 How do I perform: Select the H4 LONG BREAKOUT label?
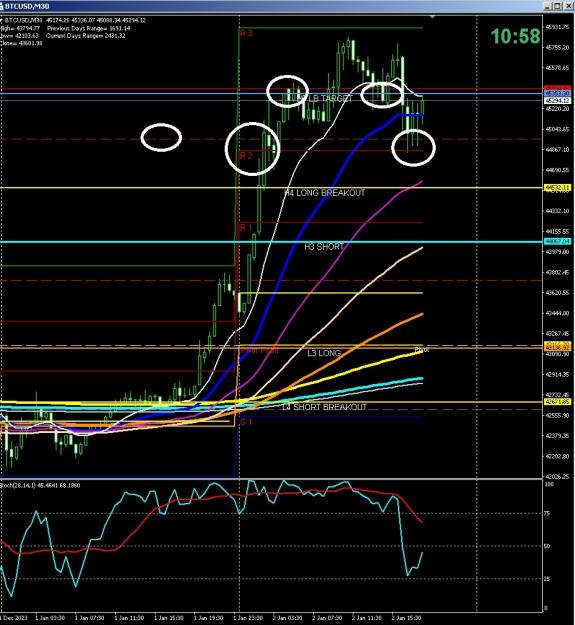324,193
